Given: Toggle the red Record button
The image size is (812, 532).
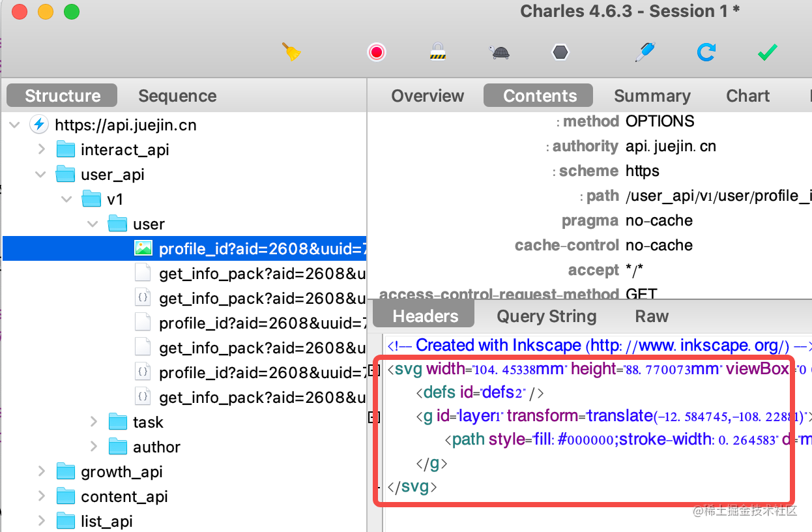Looking at the screenshot, I should pyautogui.click(x=377, y=52).
